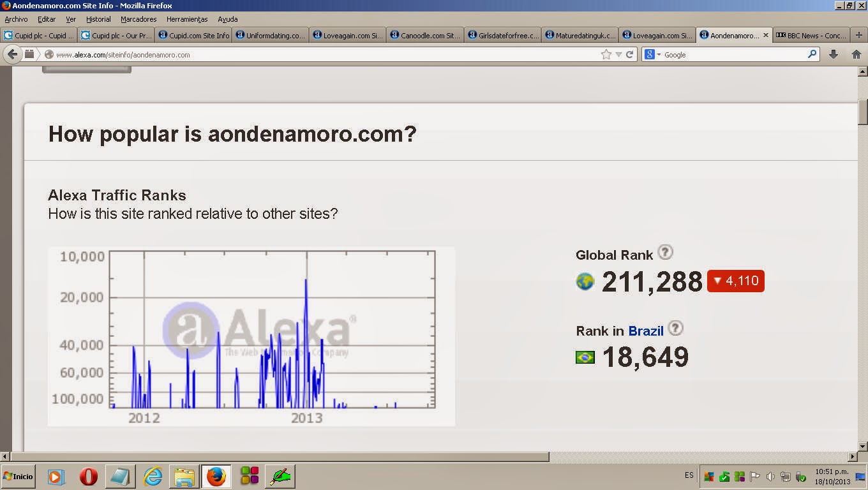Switch to the Canoodle.com tab

click(425, 36)
